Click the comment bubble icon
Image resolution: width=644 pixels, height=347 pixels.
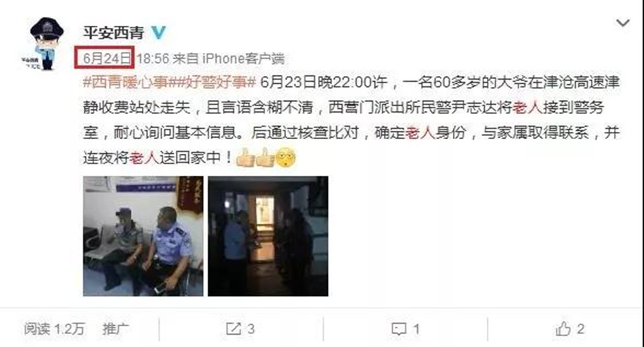pos(399,329)
